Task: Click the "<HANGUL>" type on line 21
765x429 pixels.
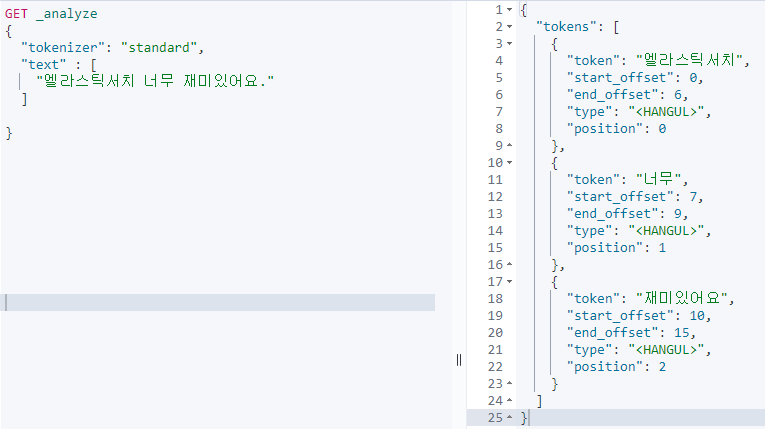Action: [666, 350]
